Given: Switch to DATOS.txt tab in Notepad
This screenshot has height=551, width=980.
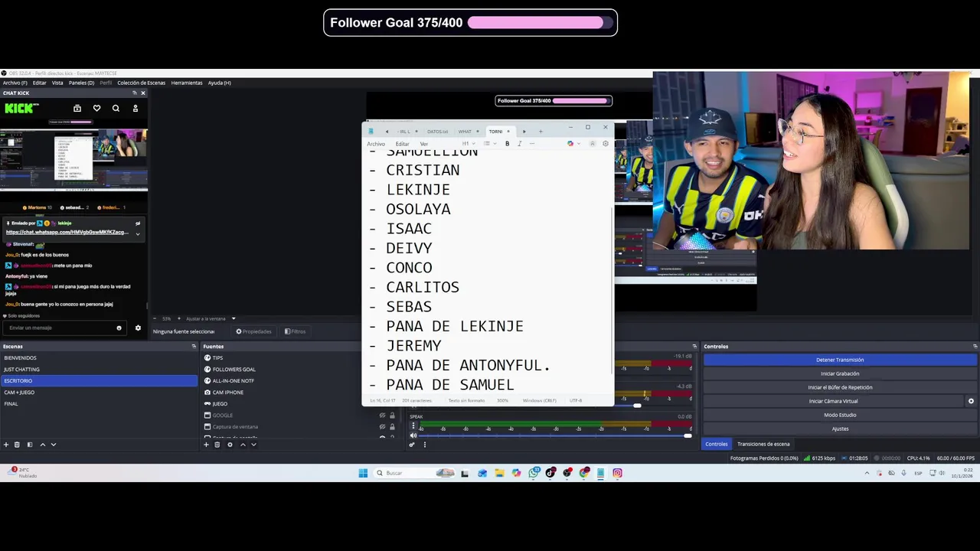Looking at the screenshot, I should pyautogui.click(x=437, y=132).
